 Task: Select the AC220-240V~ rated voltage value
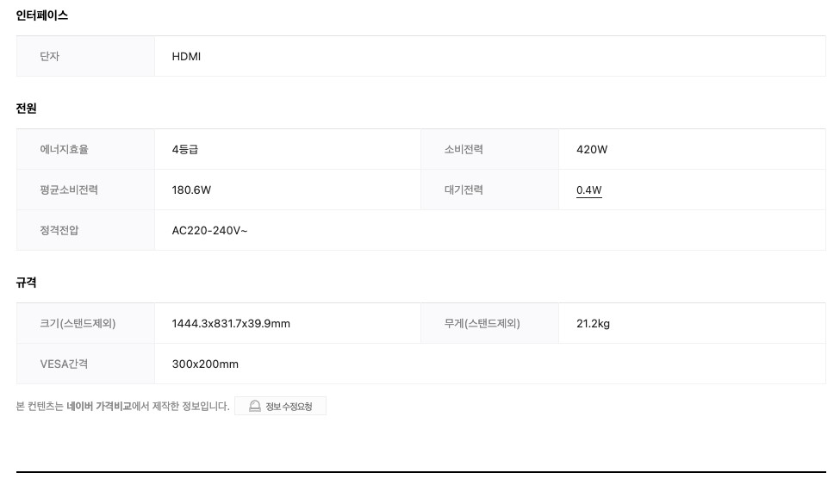click(x=209, y=230)
